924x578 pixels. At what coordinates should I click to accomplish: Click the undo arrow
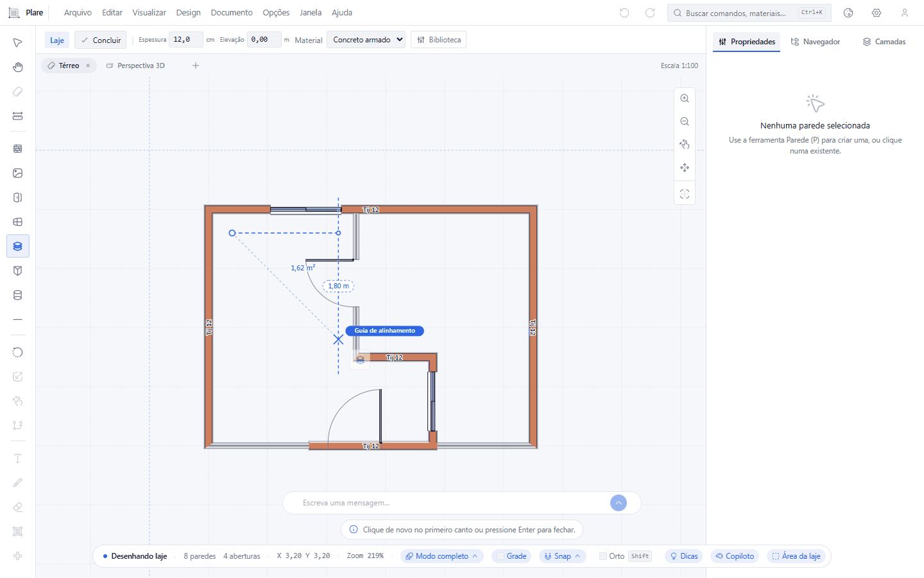pyautogui.click(x=624, y=13)
